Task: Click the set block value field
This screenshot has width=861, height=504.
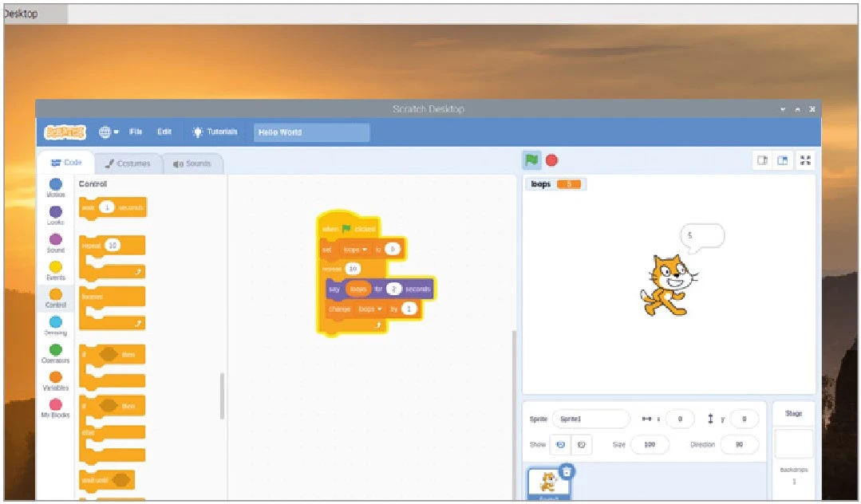Action: pos(392,250)
